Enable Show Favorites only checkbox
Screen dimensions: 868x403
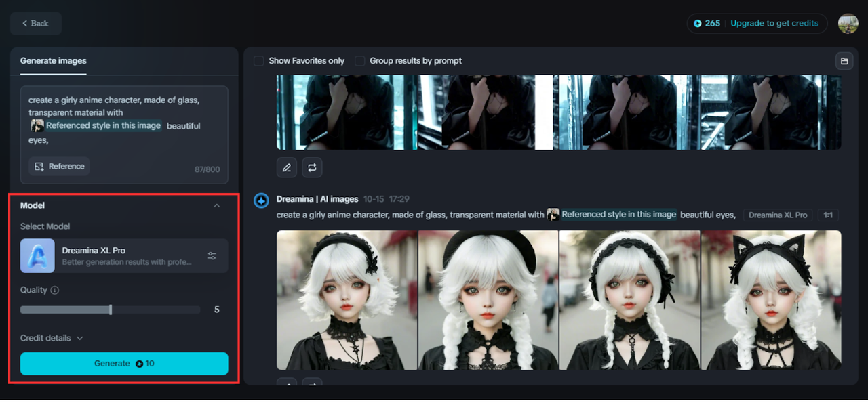259,61
